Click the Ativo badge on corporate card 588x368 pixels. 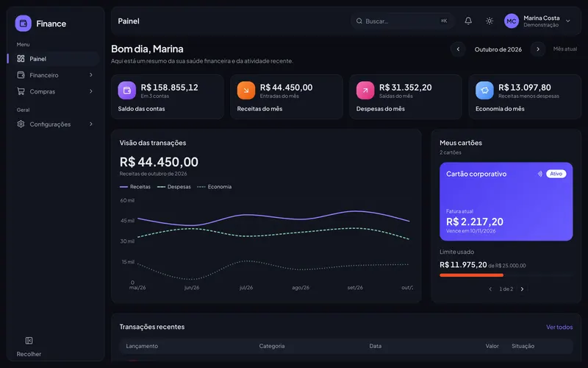[x=556, y=174]
